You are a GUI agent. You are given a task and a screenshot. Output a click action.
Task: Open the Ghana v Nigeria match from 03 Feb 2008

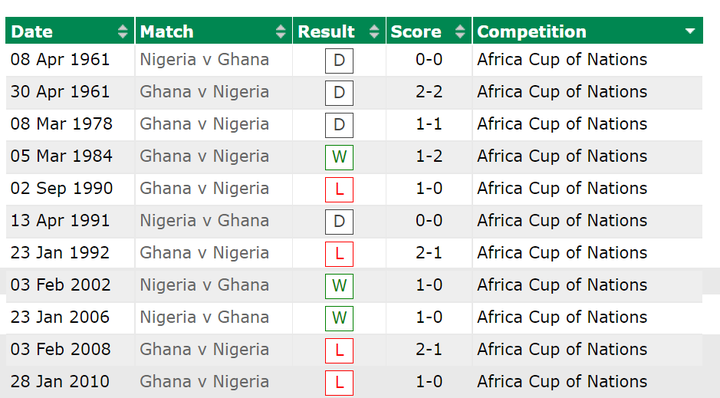[204, 349]
